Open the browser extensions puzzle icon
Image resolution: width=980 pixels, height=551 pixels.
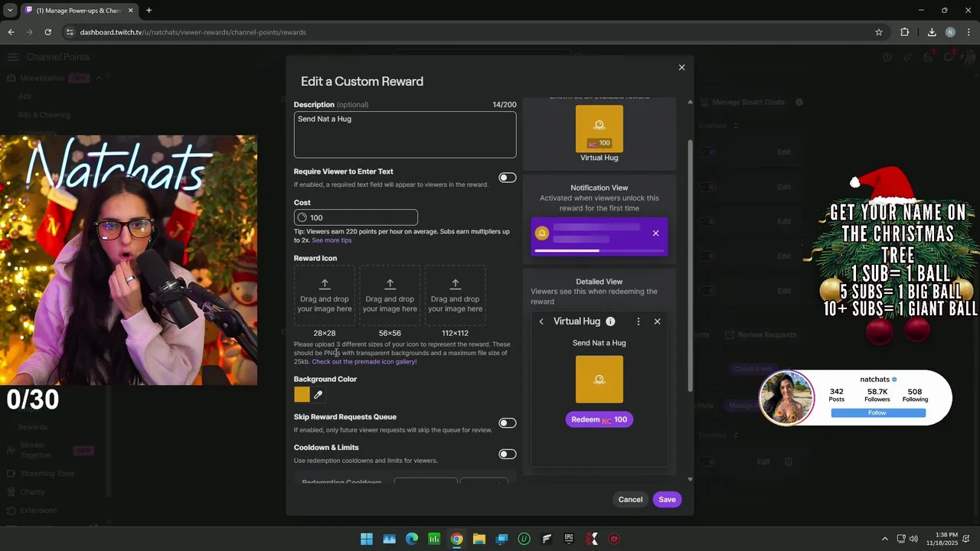pos(905,32)
